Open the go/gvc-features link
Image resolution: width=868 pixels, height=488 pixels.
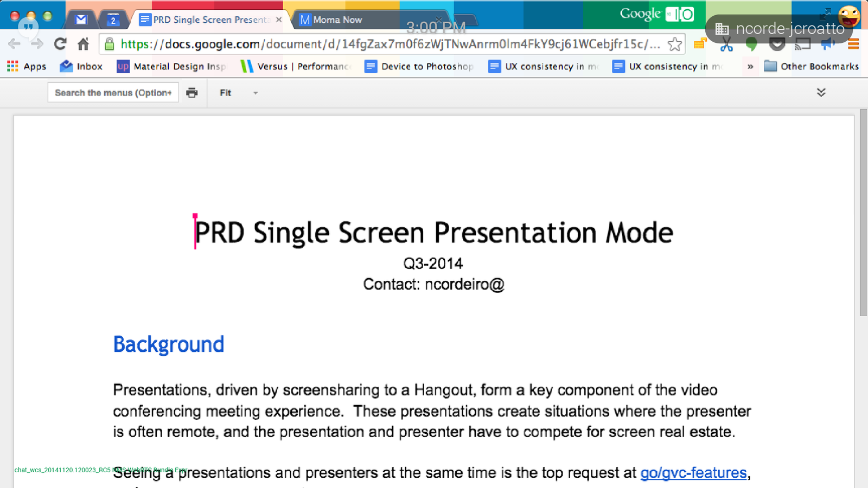pos(693,473)
